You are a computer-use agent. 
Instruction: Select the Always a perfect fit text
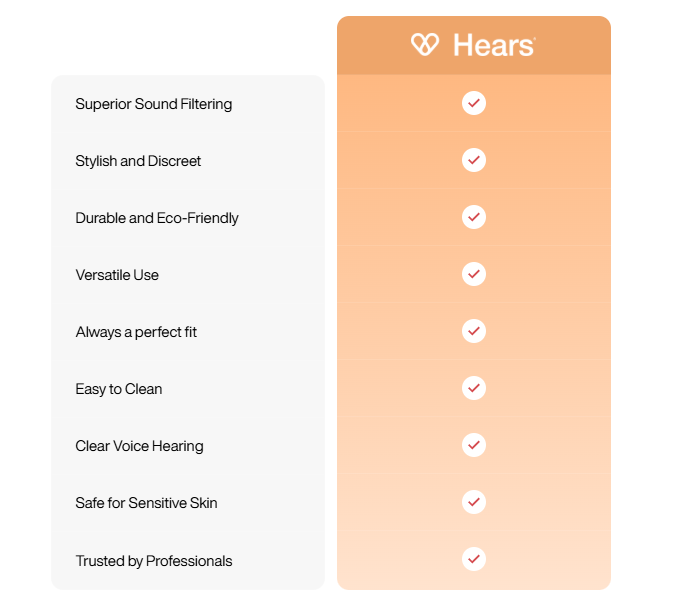[136, 332]
